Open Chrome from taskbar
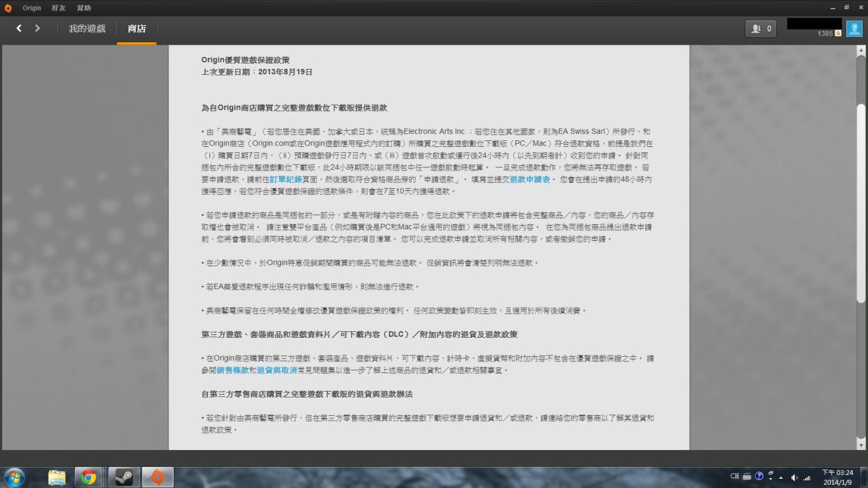 coord(89,478)
